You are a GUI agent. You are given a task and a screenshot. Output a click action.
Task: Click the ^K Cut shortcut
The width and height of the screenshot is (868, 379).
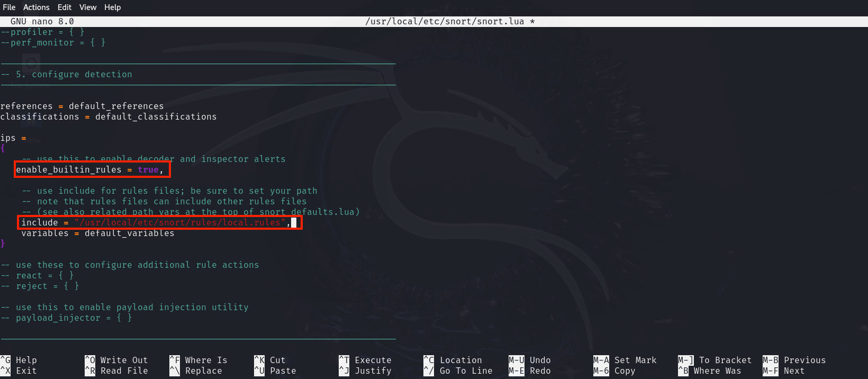tap(270, 360)
